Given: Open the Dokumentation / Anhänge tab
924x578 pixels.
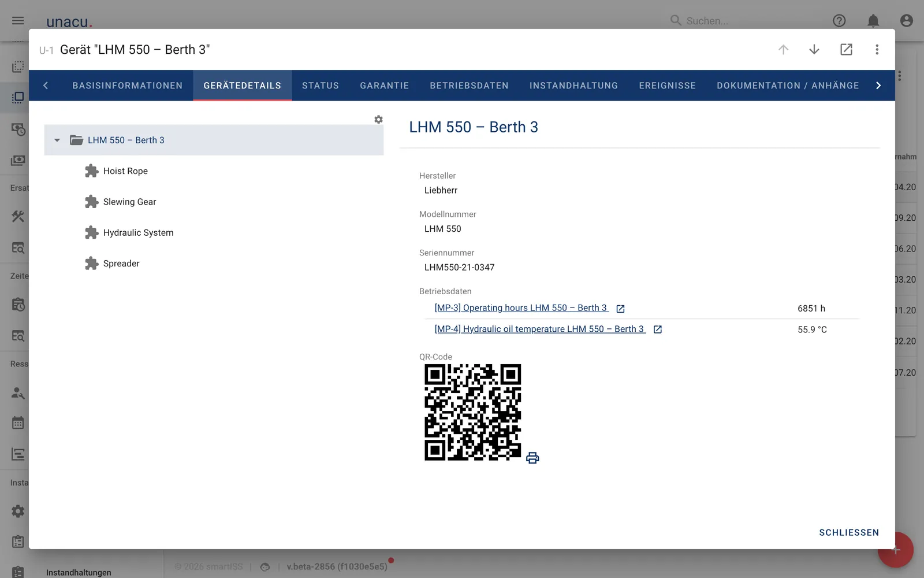Looking at the screenshot, I should coord(788,86).
